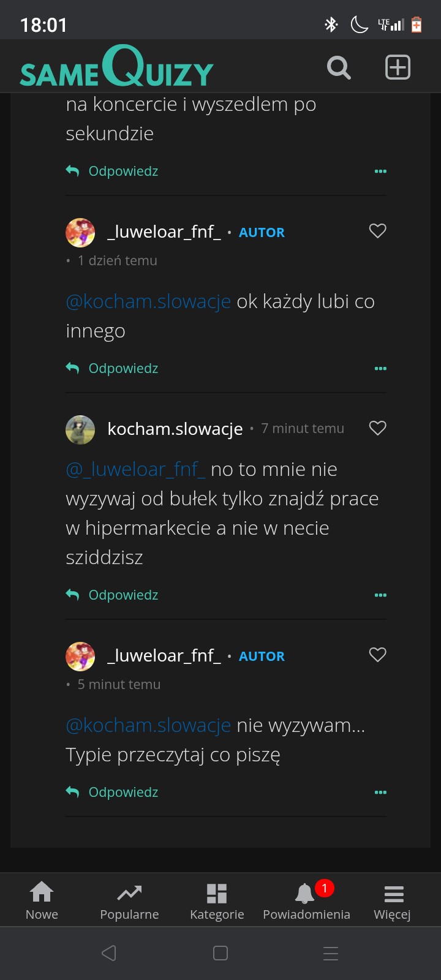
Task: Click the @_luweloar_fnf_ mention link
Action: click(x=135, y=470)
